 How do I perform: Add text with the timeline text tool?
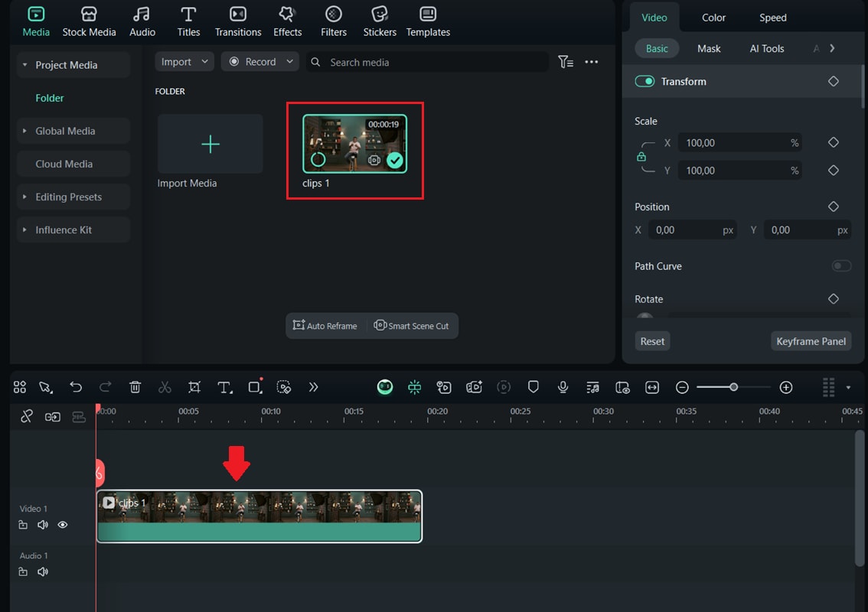pos(224,387)
